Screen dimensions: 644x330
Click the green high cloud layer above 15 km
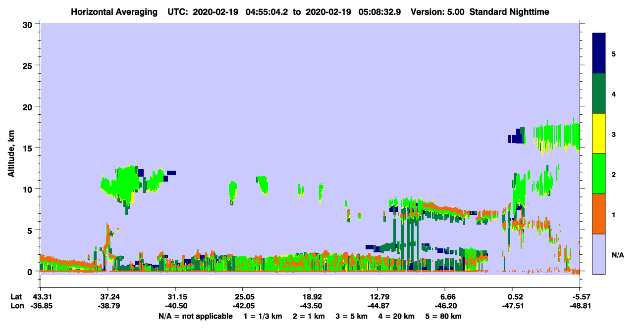tap(557, 136)
